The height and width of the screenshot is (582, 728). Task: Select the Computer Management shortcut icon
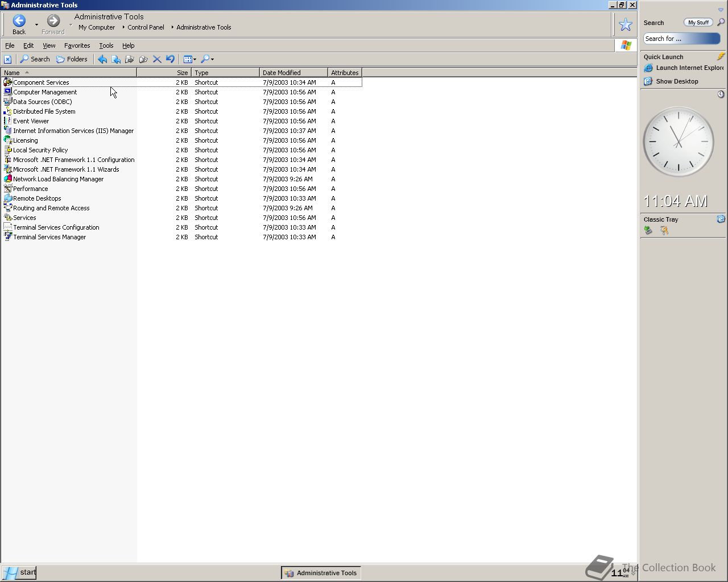point(7,92)
